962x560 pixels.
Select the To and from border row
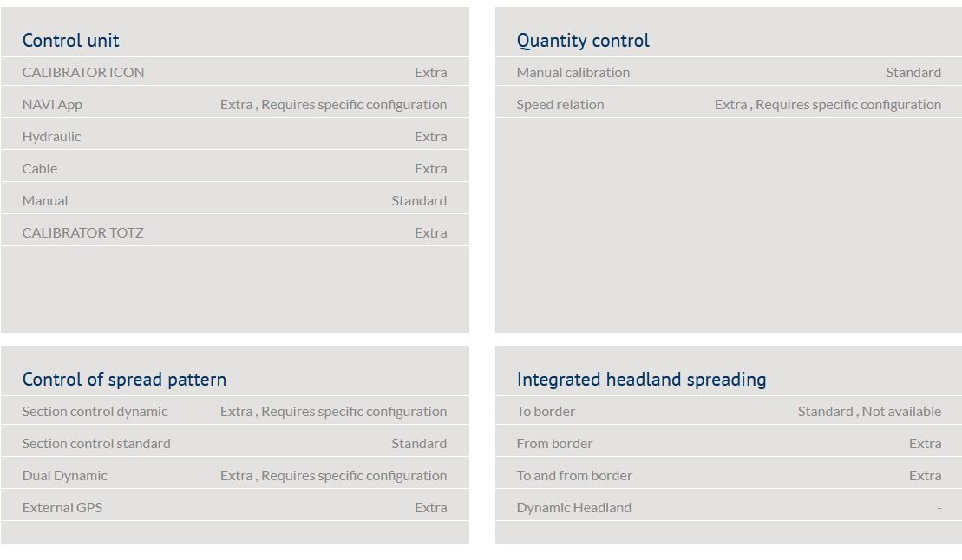click(x=574, y=476)
